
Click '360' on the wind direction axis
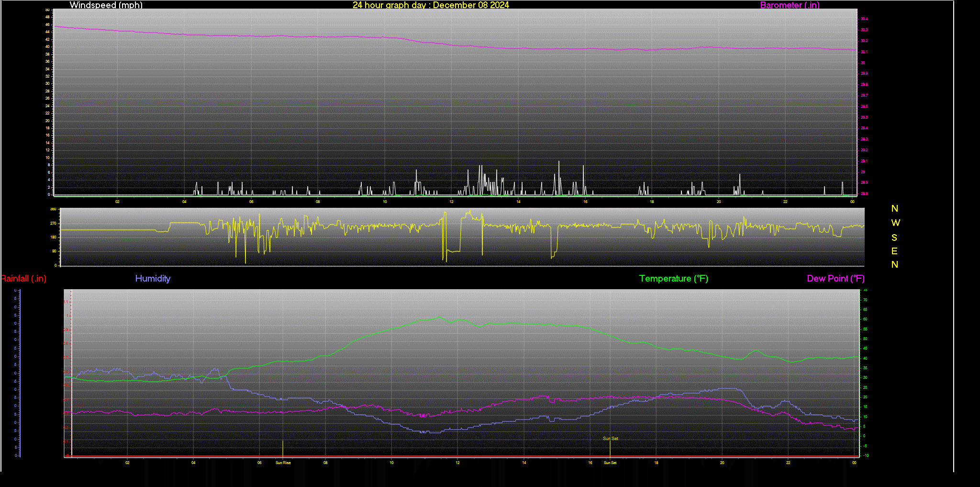coord(53,209)
